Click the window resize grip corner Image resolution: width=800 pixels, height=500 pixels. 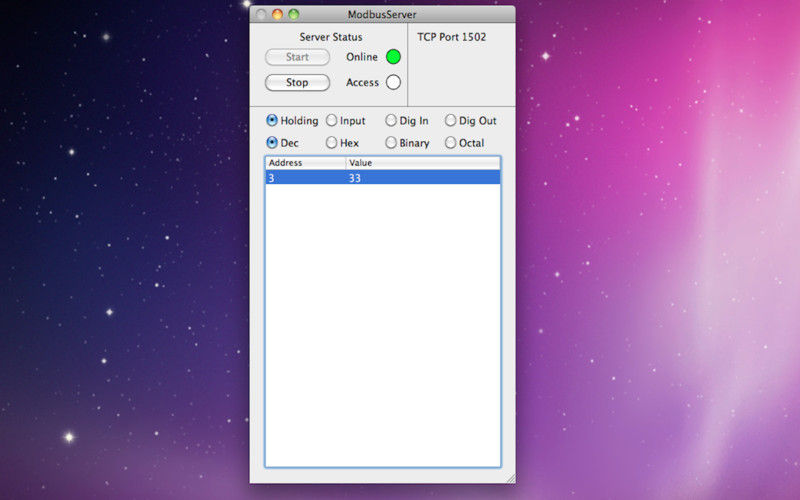[511, 478]
